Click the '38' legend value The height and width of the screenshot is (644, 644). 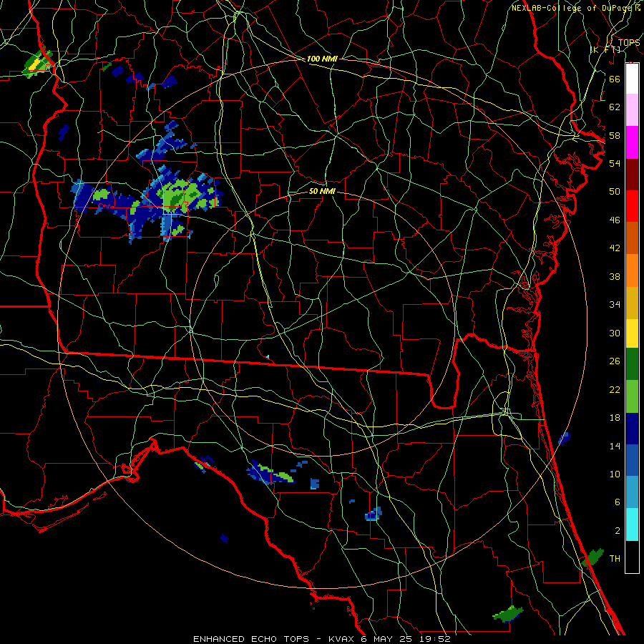click(615, 276)
